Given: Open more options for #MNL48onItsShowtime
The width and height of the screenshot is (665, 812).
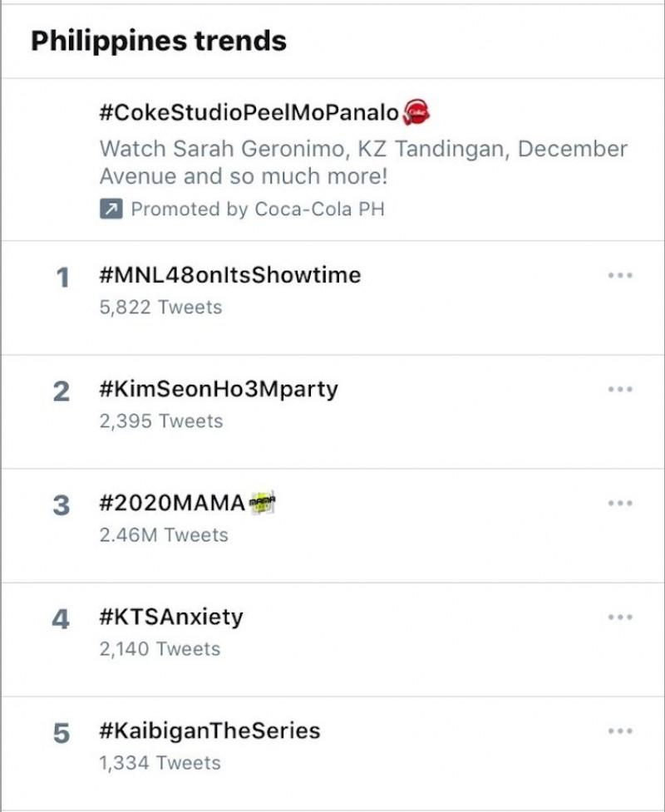Looking at the screenshot, I should 620,275.
